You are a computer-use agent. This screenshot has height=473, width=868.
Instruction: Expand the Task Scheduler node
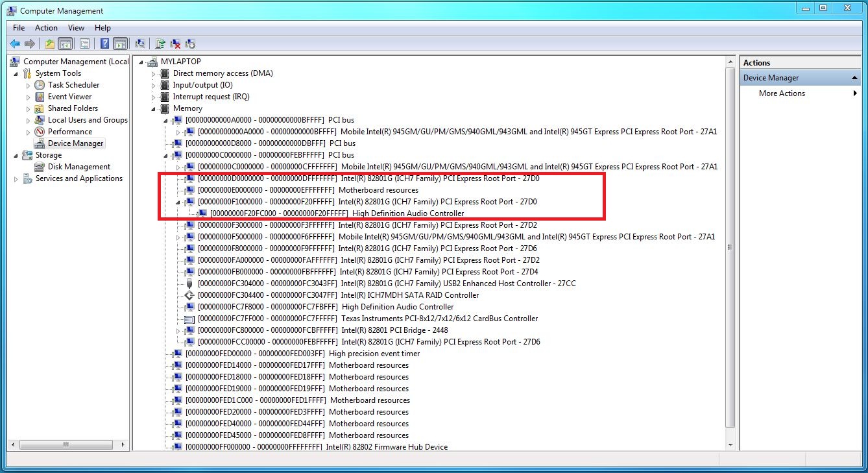pos(28,85)
